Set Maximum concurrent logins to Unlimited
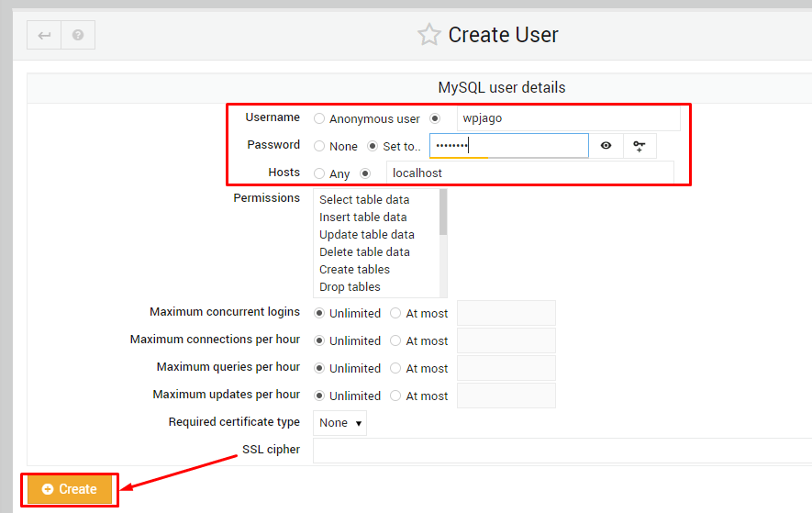Viewport: 812px width, 513px height. (319, 314)
